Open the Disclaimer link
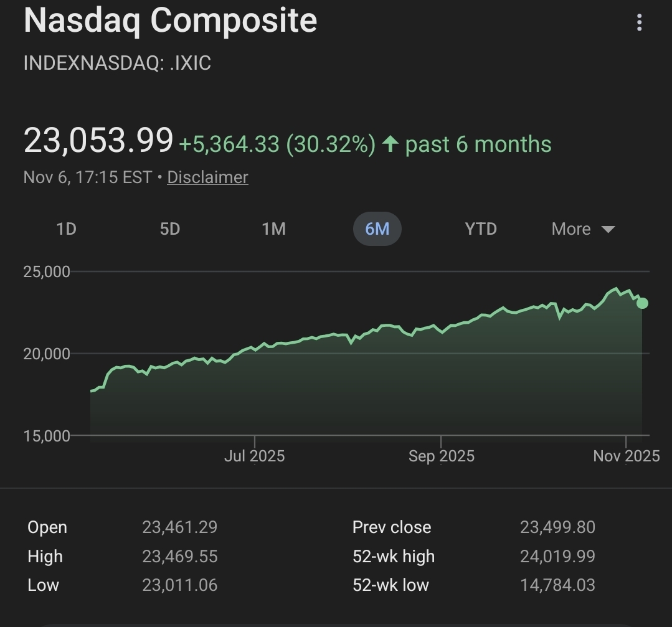The width and height of the screenshot is (672, 627). [207, 177]
